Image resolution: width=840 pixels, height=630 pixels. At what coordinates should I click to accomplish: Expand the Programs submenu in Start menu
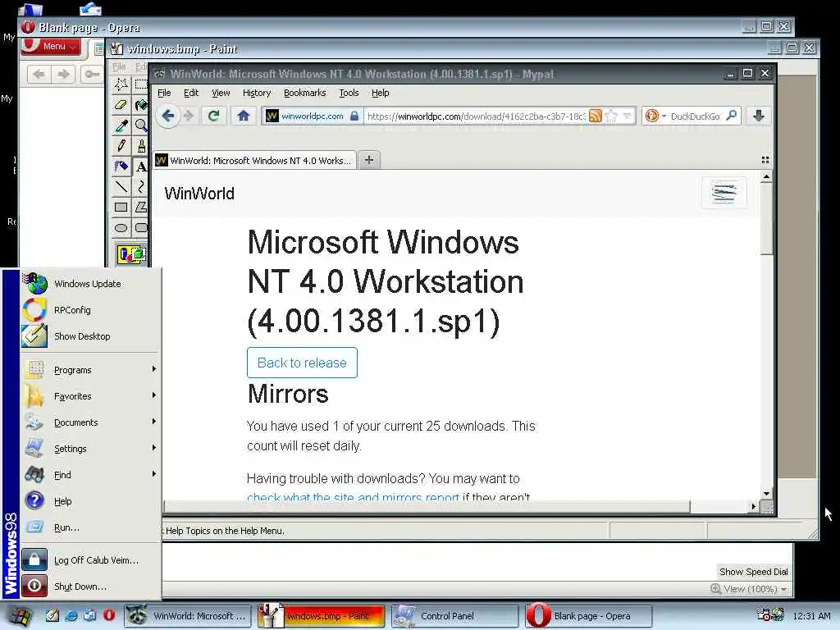pyautogui.click(x=90, y=370)
